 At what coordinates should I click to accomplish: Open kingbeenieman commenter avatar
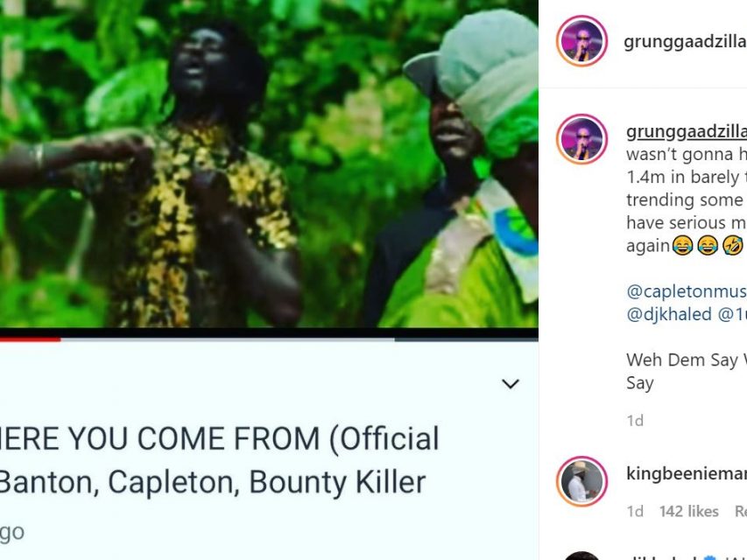[581, 481]
